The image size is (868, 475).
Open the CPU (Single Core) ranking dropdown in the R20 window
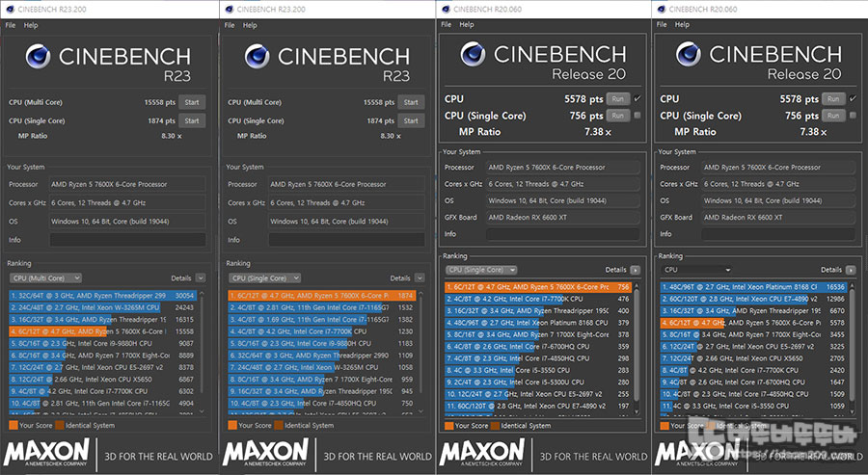tap(481, 270)
